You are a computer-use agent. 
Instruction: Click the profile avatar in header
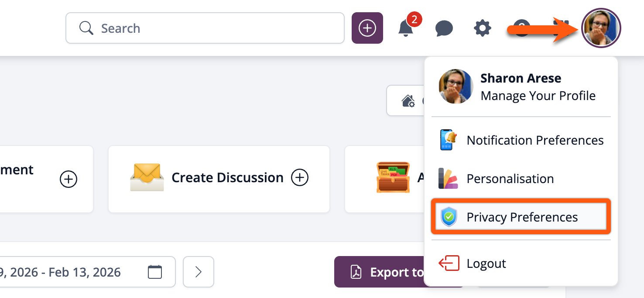(x=601, y=28)
